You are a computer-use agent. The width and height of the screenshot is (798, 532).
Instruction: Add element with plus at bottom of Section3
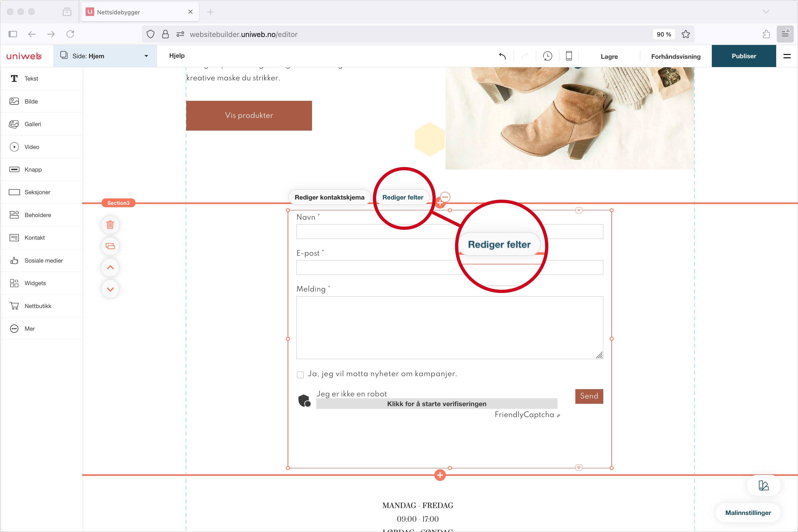click(440, 475)
